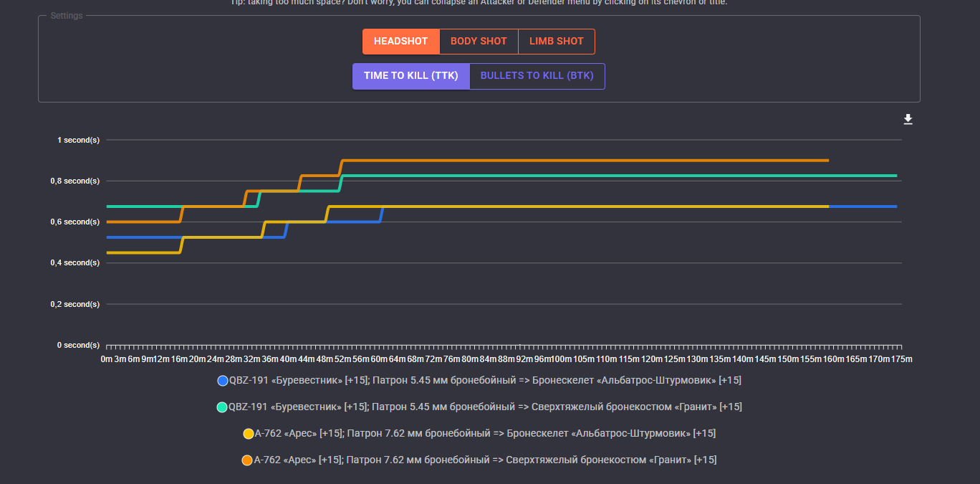Image resolution: width=980 pixels, height=484 pixels.
Task: Click the yellow legend circle for A-762 vs Альбатрос-Штурмовик
Action: [249, 434]
